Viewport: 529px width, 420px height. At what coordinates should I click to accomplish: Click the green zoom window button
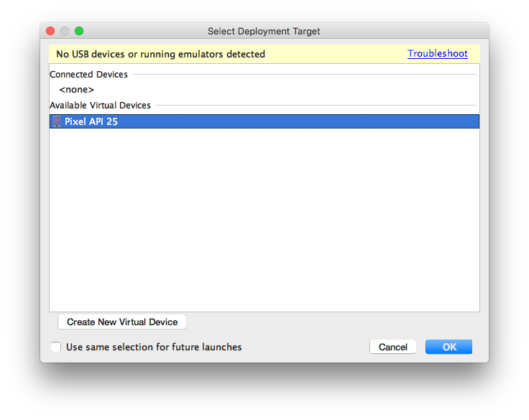(x=79, y=31)
